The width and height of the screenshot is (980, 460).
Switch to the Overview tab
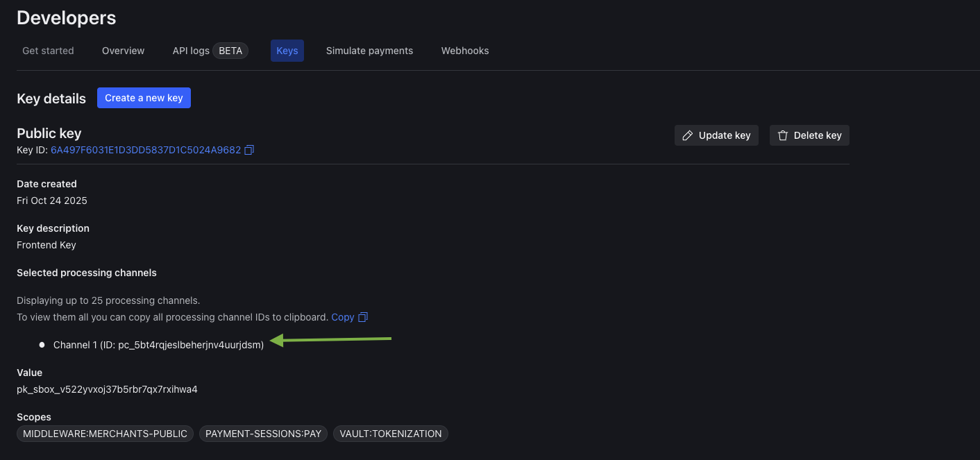(123, 51)
